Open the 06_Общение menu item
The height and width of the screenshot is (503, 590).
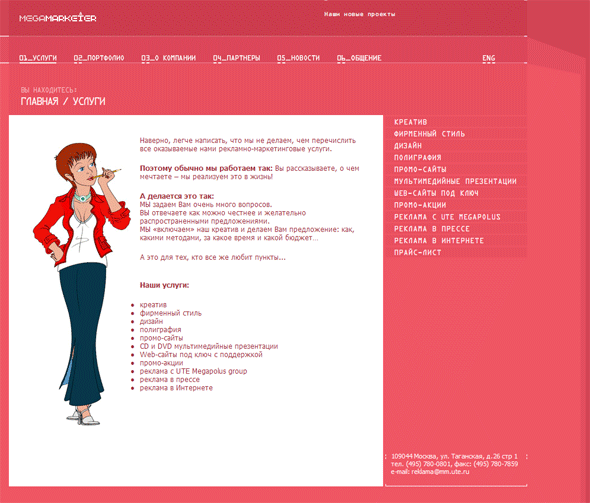[x=359, y=58]
